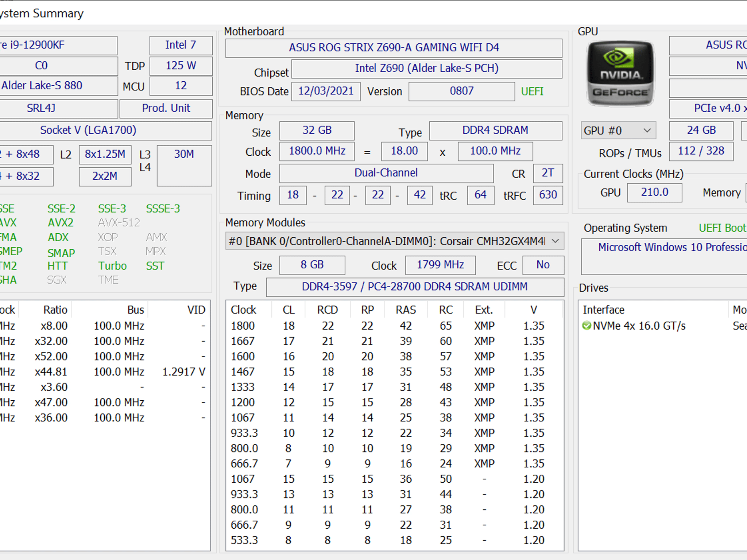Select the 1467 clock timing row
This screenshot has height=560, width=747.
point(395,372)
